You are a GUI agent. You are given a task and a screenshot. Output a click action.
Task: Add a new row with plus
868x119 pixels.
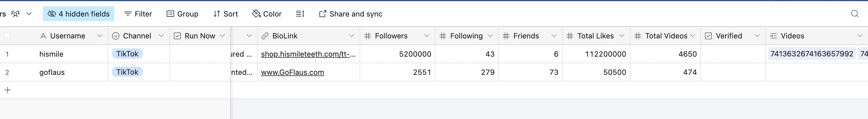pos(8,90)
